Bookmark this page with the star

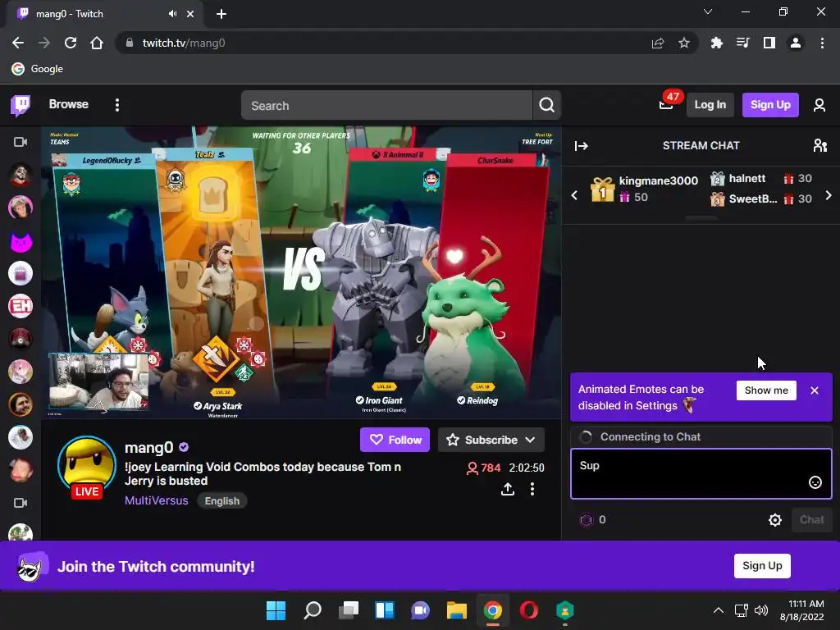683,43
